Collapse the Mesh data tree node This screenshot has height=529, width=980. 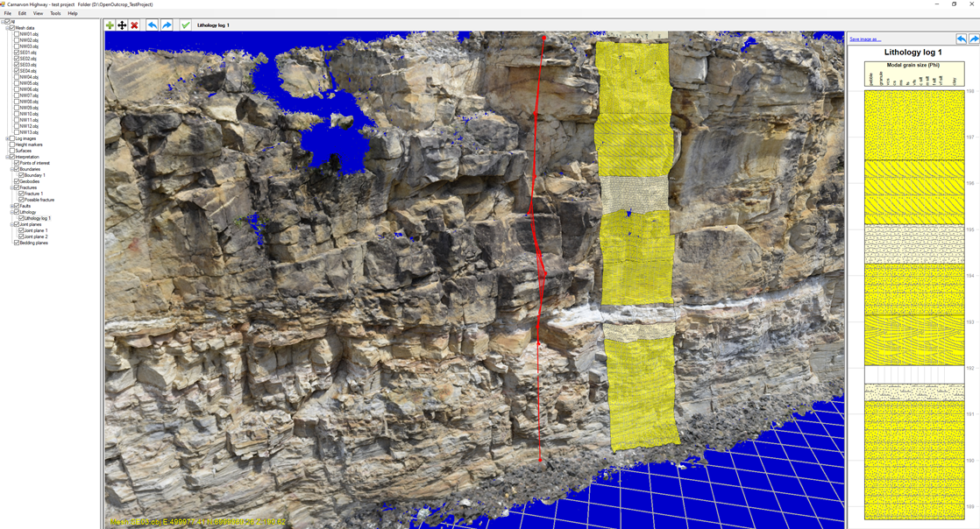pyautogui.click(x=7, y=28)
